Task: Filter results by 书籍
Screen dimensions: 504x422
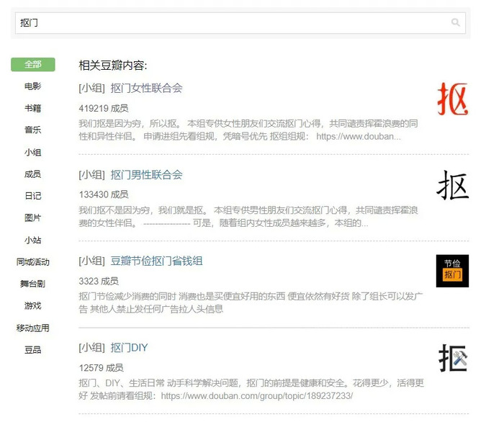Action: point(33,108)
